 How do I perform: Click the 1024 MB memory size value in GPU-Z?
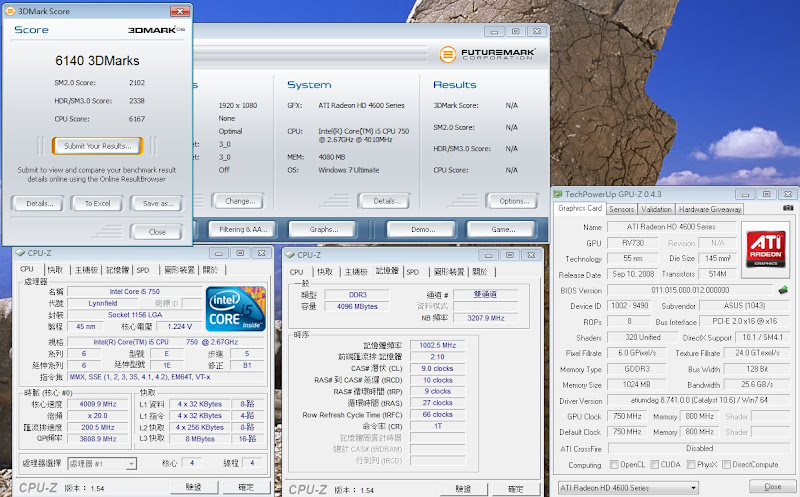coord(636,384)
